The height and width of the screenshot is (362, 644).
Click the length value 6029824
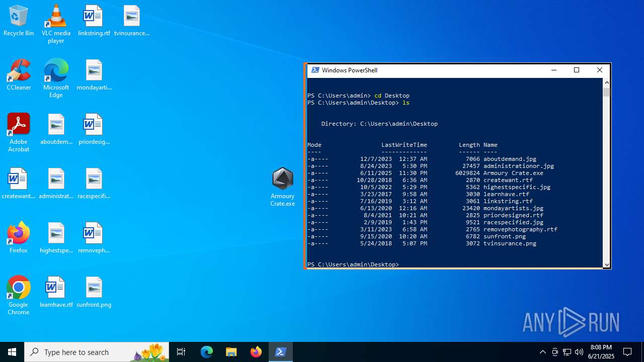(467, 173)
